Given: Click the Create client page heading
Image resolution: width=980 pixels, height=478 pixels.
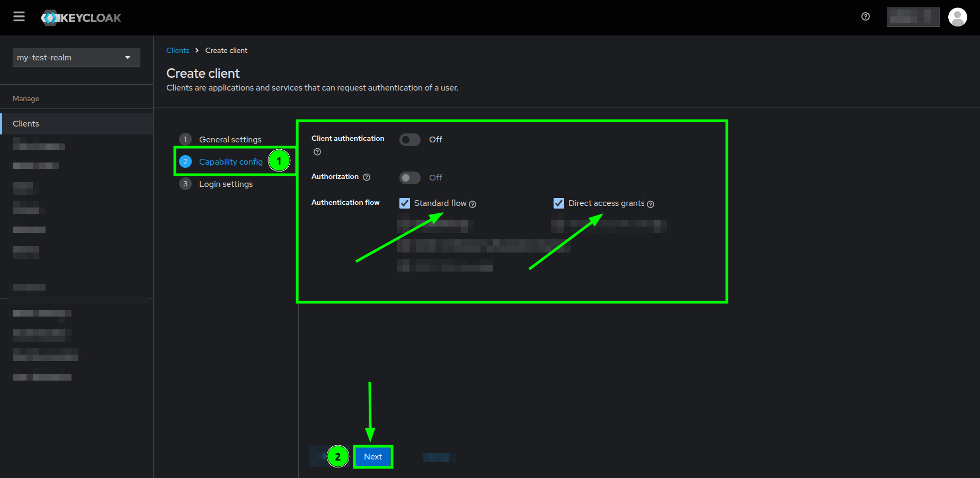Looking at the screenshot, I should pos(203,73).
